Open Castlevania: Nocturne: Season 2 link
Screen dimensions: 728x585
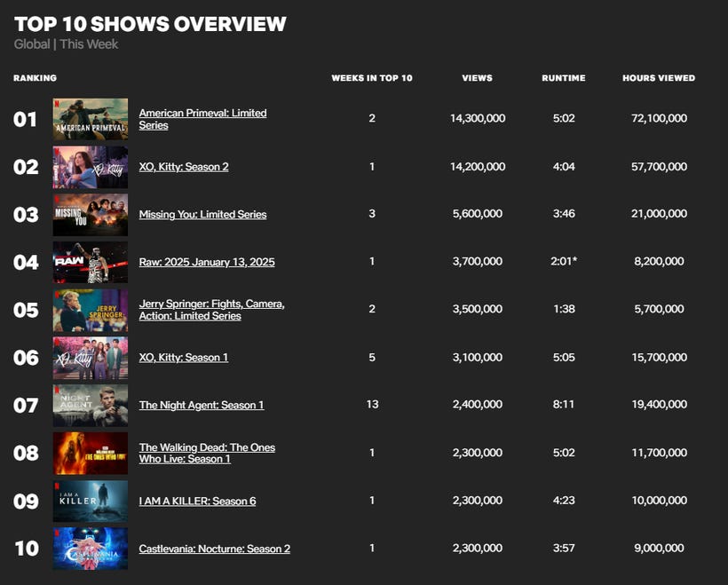tap(215, 549)
